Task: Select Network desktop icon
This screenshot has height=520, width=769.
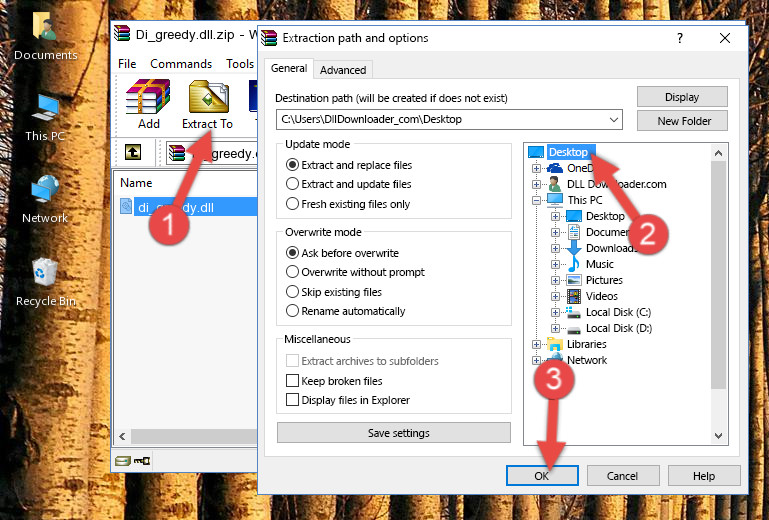Action: coord(45,200)
